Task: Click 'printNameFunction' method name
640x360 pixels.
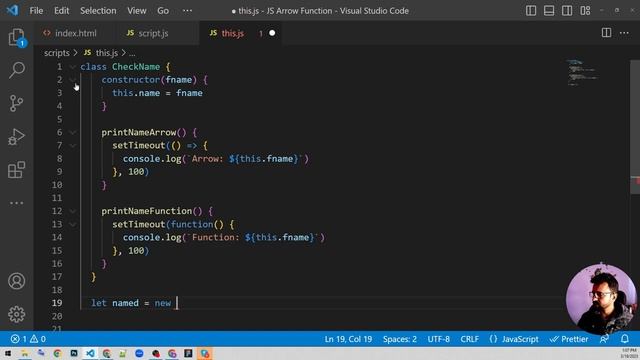Action: [x=147, y=211]
